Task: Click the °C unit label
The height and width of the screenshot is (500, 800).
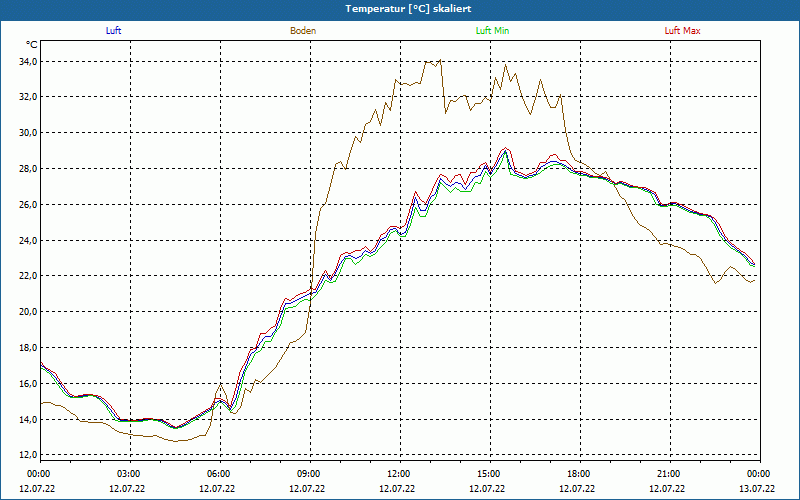Action: [x=32, y=45]
